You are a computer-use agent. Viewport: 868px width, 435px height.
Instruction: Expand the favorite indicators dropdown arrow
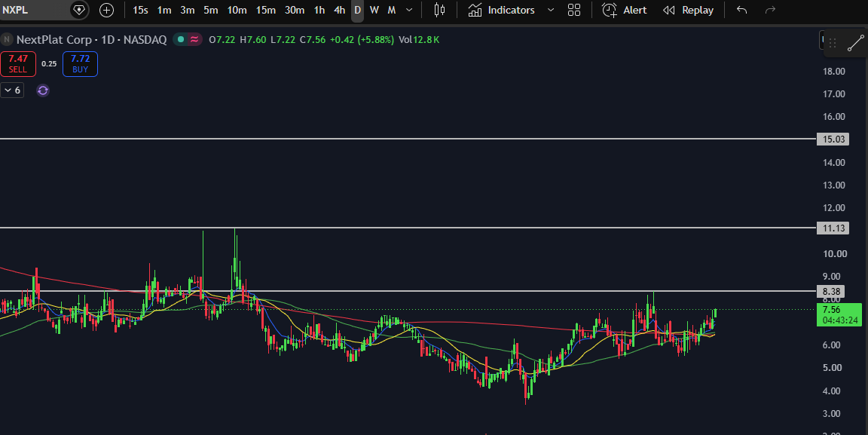coord(550,10)
